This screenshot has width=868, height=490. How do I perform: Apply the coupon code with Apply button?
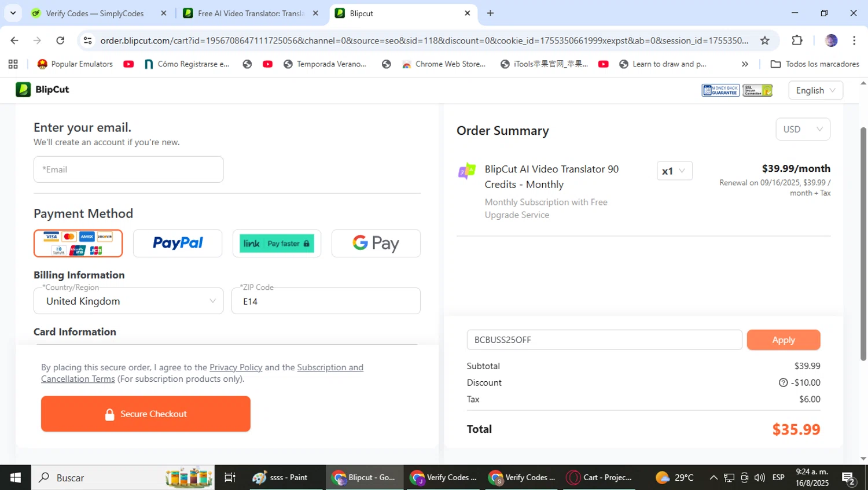point(784,340)
